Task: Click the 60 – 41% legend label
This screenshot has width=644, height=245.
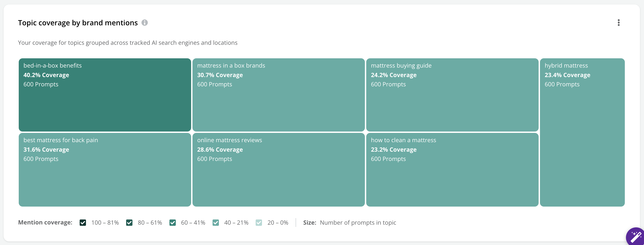Action: pos(193,222)
